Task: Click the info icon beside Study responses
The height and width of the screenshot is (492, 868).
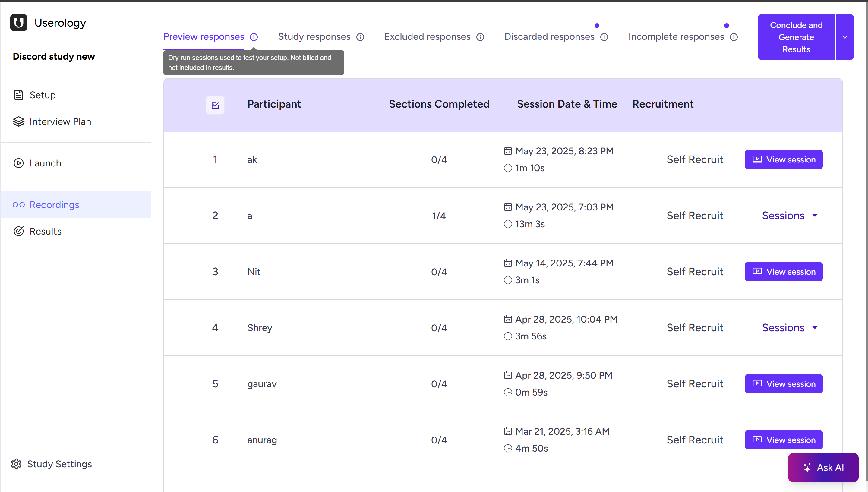Action: (360, 37)
